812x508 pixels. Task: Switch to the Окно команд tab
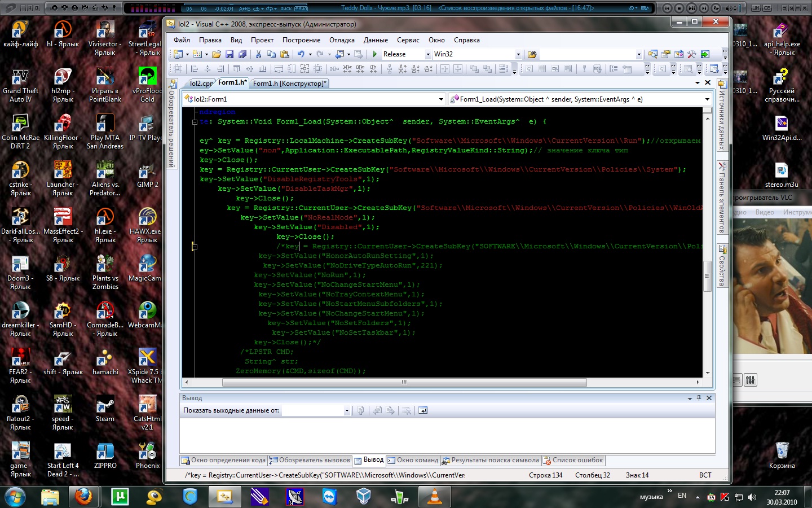[413, 461]
